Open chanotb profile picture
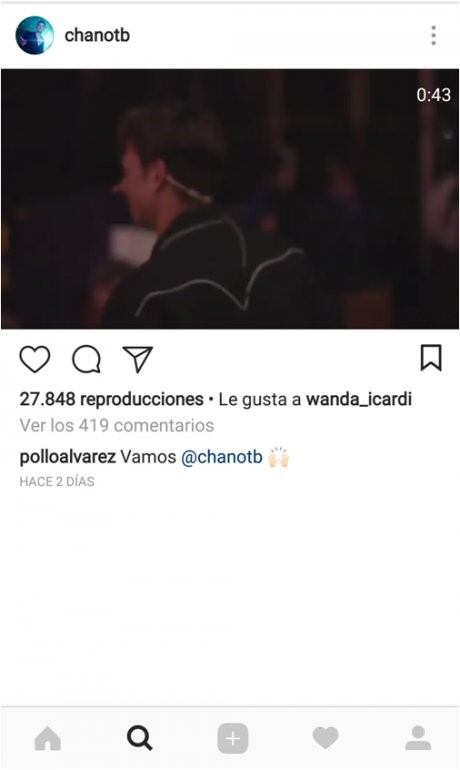Viewport: 460px width, 770px height. coord(34,35)
